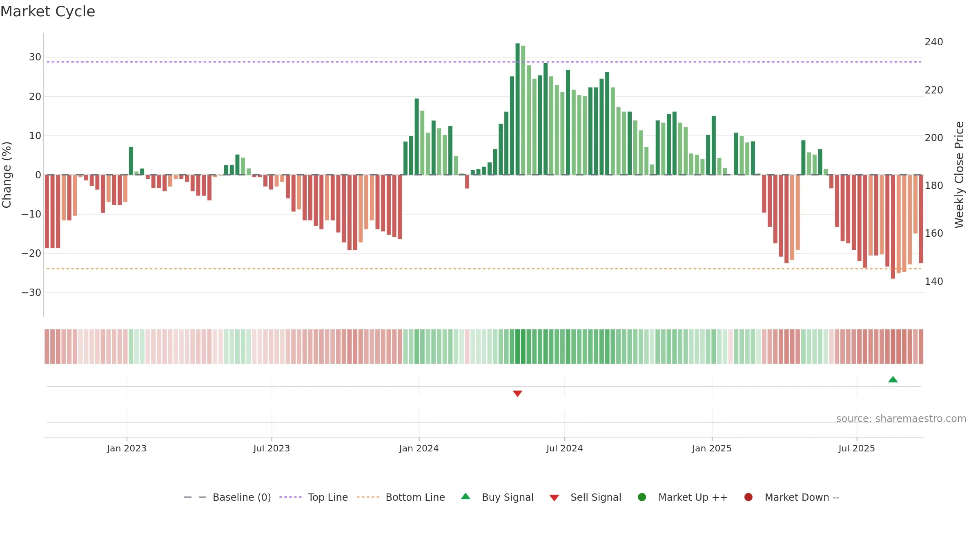This screenshot has width=980, height=551.
Task: Click the Jan 2023 x-axis label
Action: (127, 449)
